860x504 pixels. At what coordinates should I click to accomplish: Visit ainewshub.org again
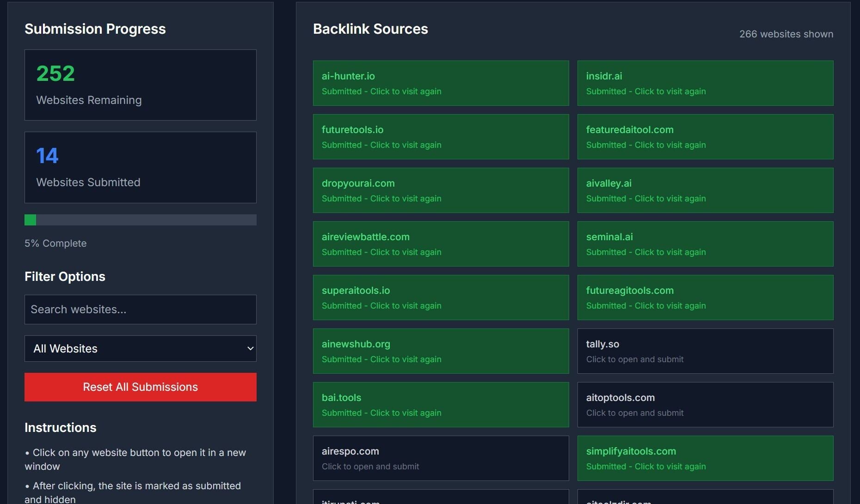tap(441, 351)
